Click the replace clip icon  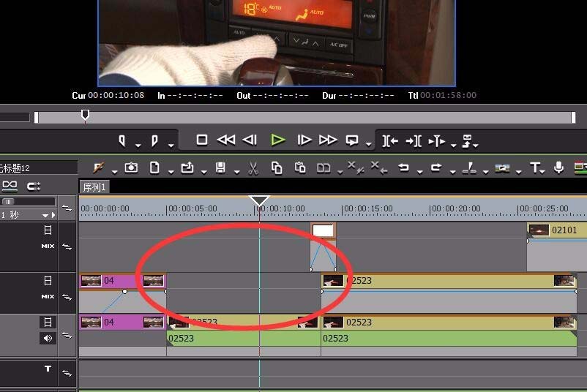pyautogui.click(x=324, y=168)
